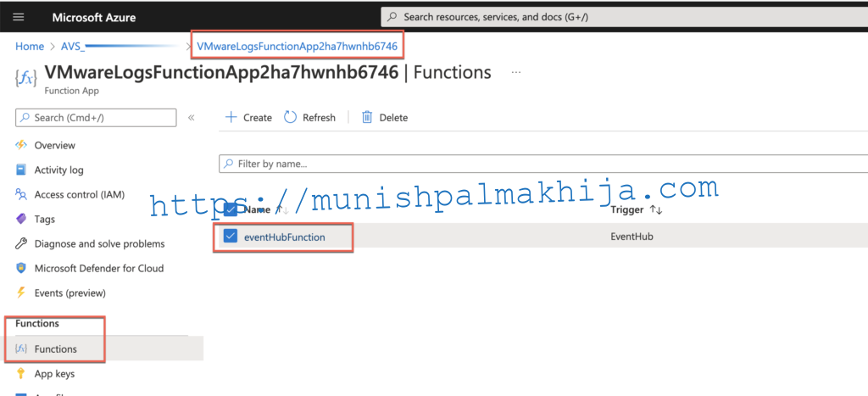Click the Functions section heading
868x396 pixels.
pos(37,323)
